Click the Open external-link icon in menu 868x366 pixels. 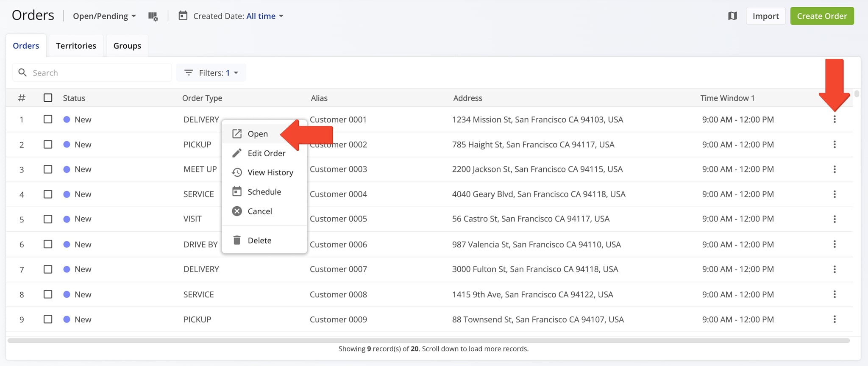tap(237, 134)
